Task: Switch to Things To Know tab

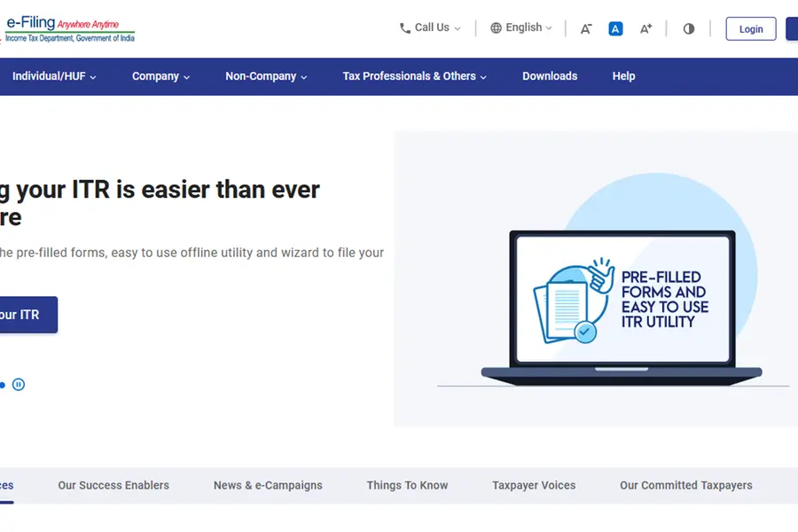Action: pyautogui.click(x=407, y=486)
